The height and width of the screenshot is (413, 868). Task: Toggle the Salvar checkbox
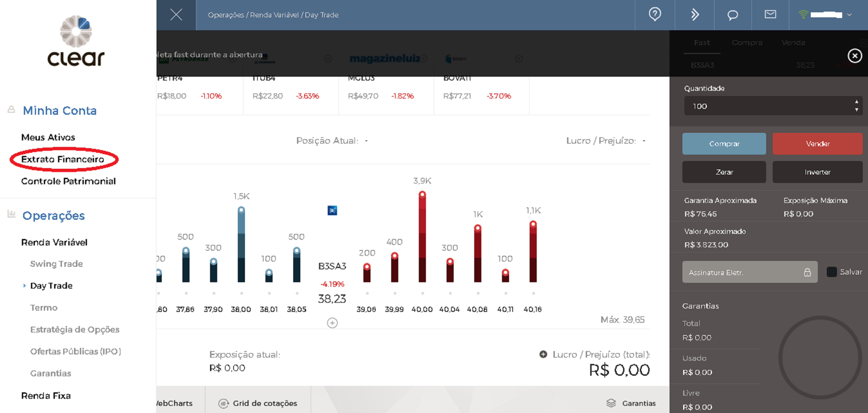[831, 272]
